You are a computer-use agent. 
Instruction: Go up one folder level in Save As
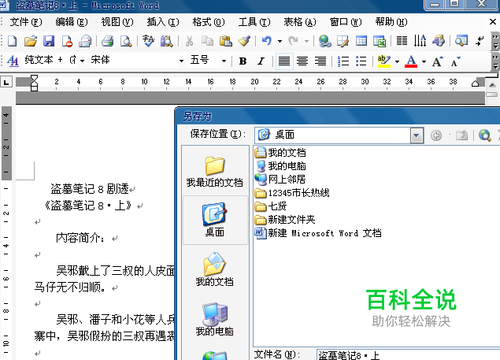pyautogui.click(x=462, y=135)
